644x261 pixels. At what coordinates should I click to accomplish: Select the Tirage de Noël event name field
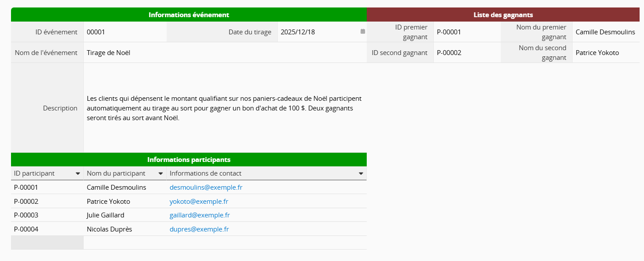point(225,52)
